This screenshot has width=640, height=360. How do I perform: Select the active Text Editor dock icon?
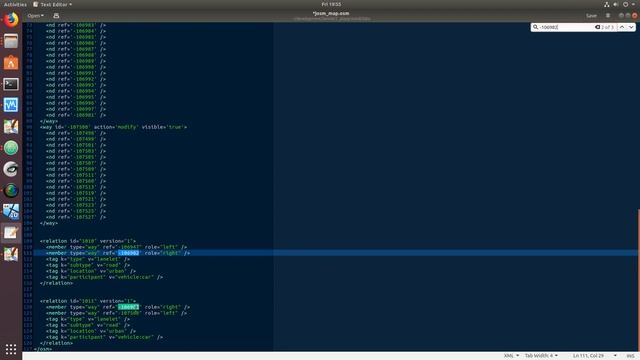coord(11,233)
